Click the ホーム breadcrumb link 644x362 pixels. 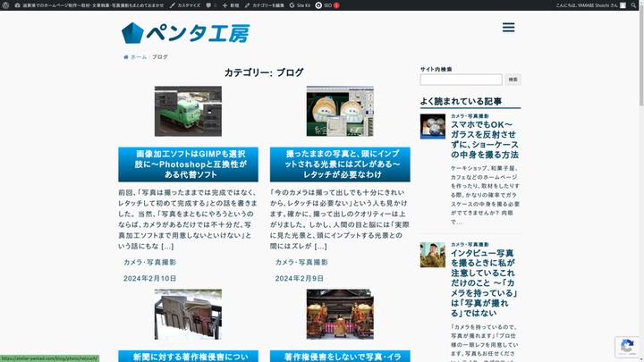(139, 57)
